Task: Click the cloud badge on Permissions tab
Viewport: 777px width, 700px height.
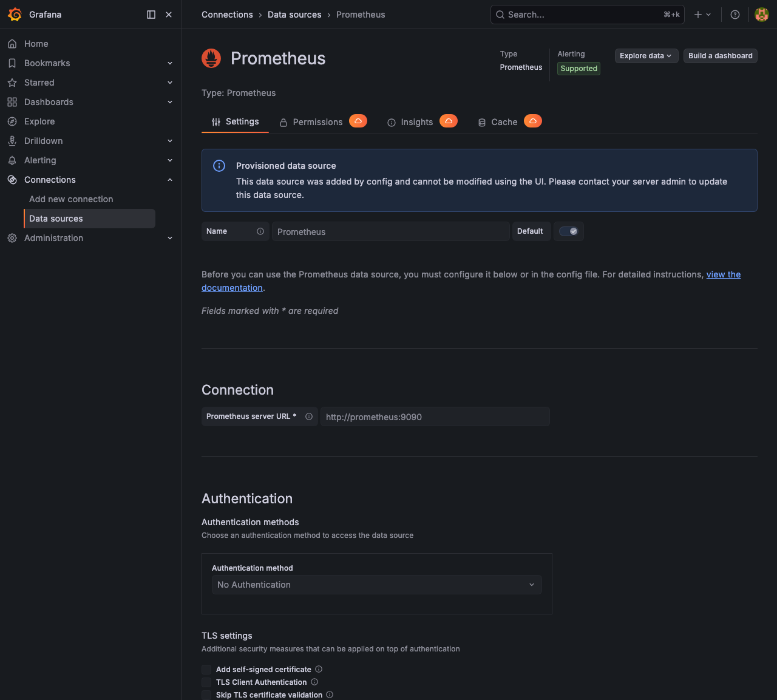Action: 358,121
